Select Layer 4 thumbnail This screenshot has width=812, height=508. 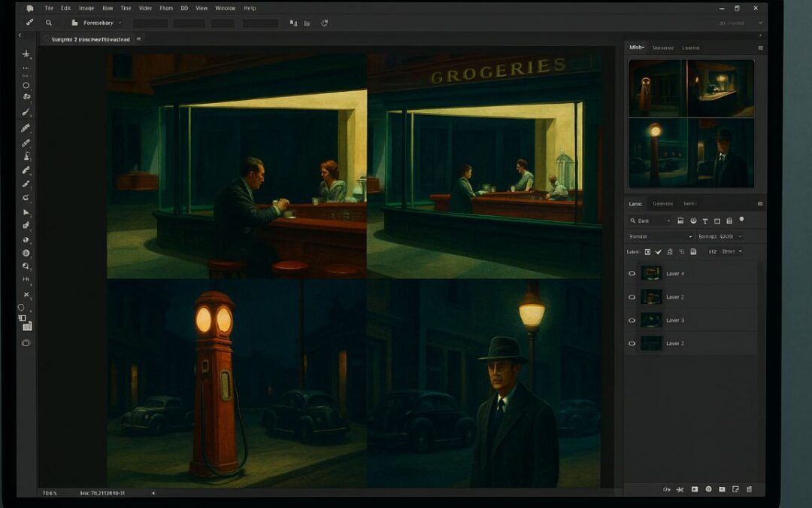[x=651, y=273]
